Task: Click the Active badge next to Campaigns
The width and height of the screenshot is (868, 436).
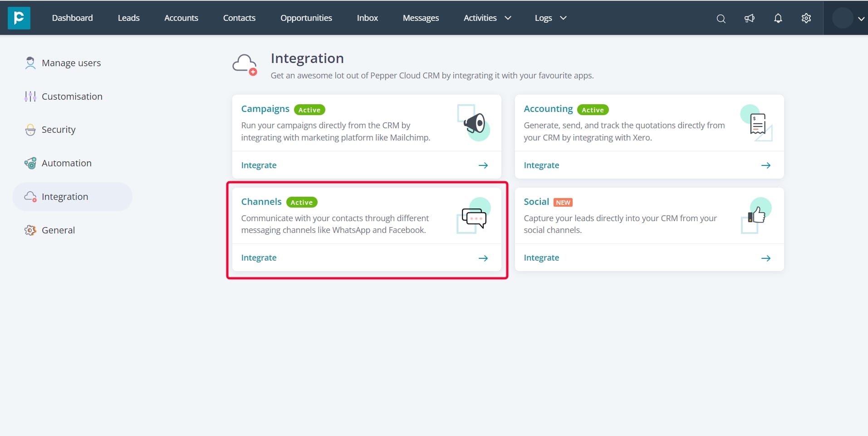Action: [309, 110]
